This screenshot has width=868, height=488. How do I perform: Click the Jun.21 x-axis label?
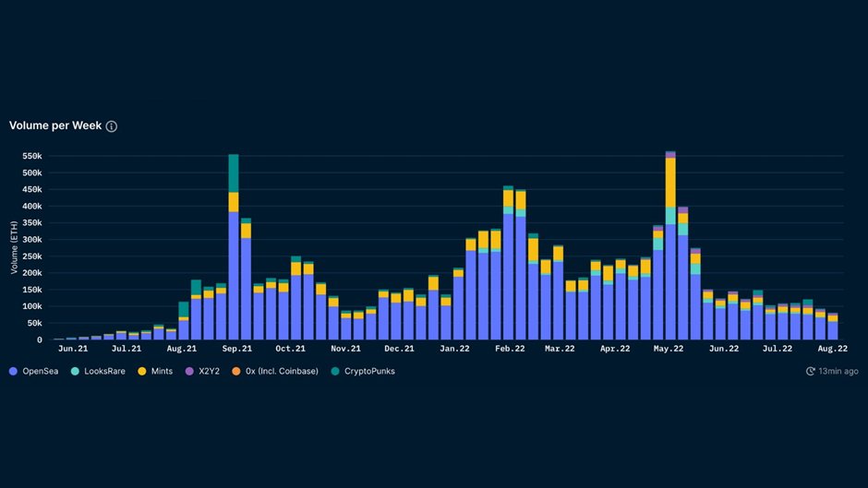coord(73,349)
